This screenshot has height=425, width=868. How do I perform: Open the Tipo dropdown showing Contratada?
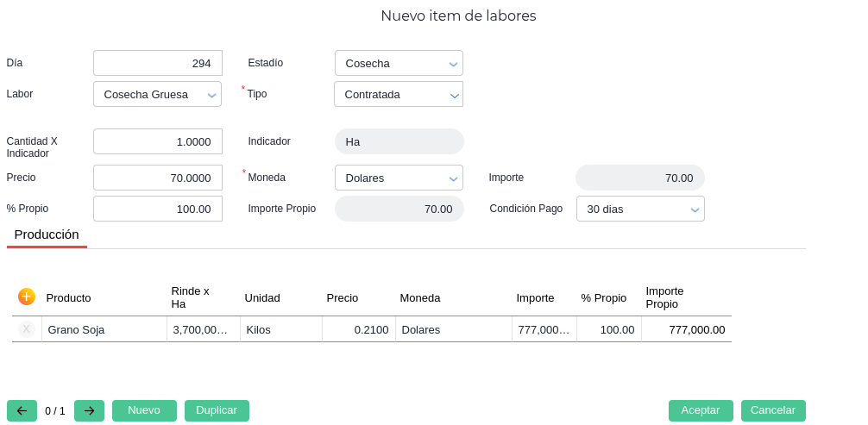399,94
